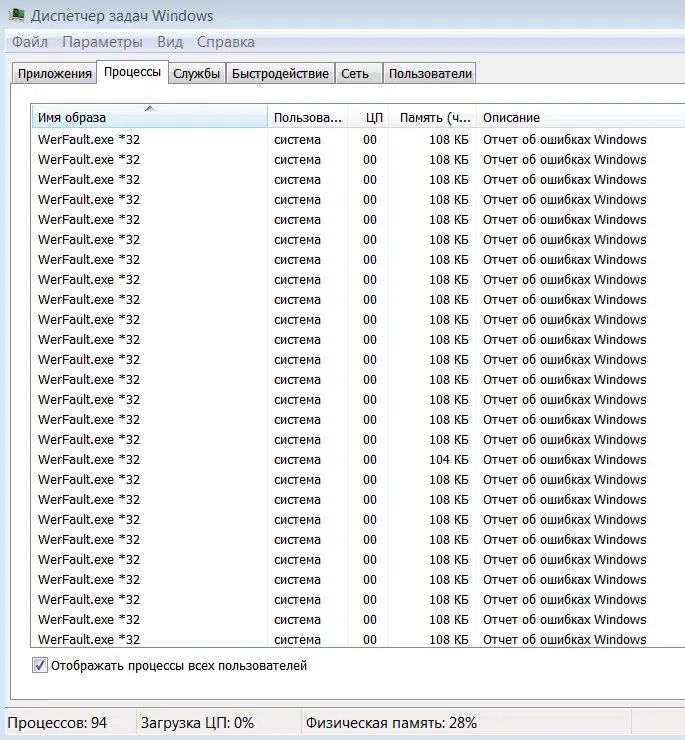Click the Диспетчер задач Windows window title

pyautogui.click(x=122, y=16)
